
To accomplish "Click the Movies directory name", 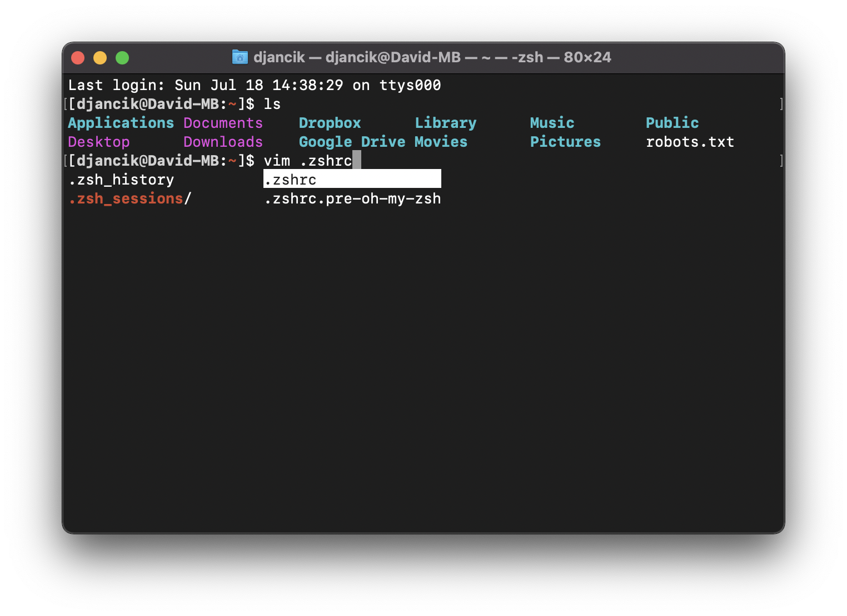I will 441,142.
